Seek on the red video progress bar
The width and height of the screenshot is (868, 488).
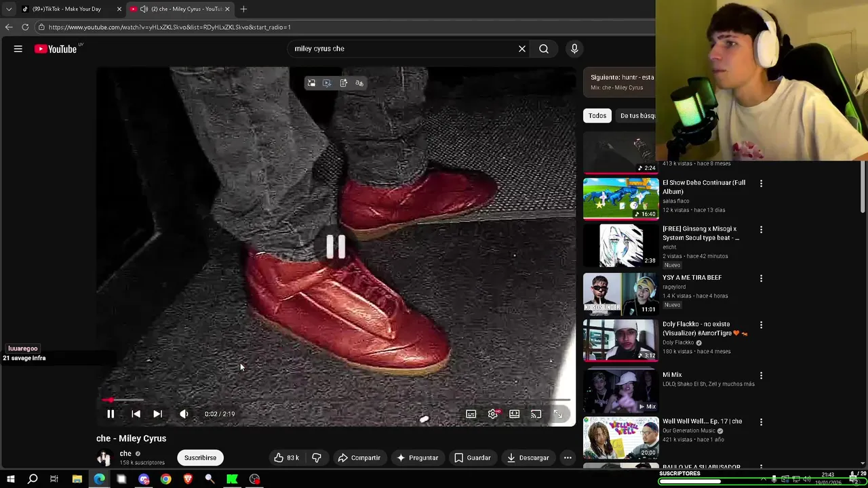tap(336, 400)
